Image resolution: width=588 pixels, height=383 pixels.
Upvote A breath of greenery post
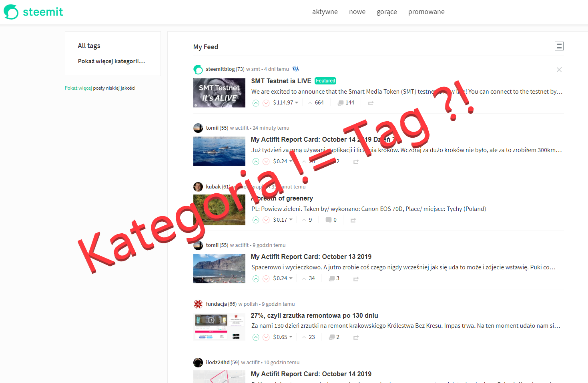click(x=256, y=220)
